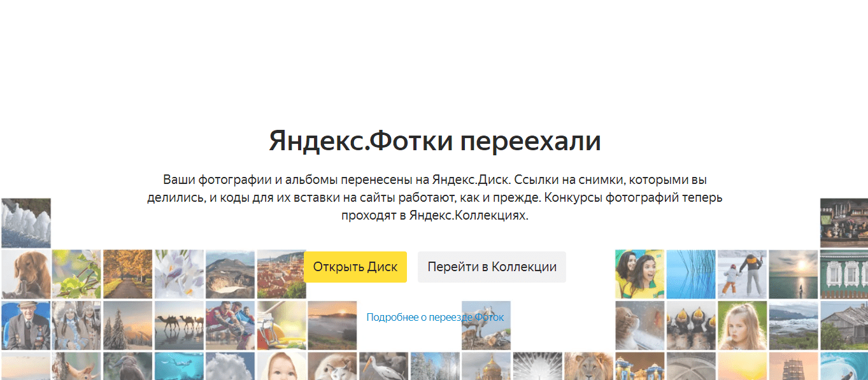
Task: Click the sailing ship photo
Action: tap(793, 366)
